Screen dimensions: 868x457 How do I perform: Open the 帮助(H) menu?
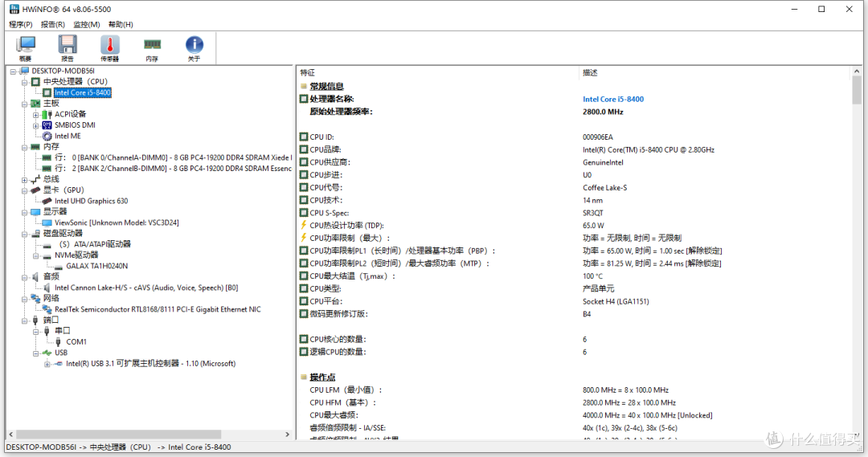pyautogui.click(x=121, y=24)
